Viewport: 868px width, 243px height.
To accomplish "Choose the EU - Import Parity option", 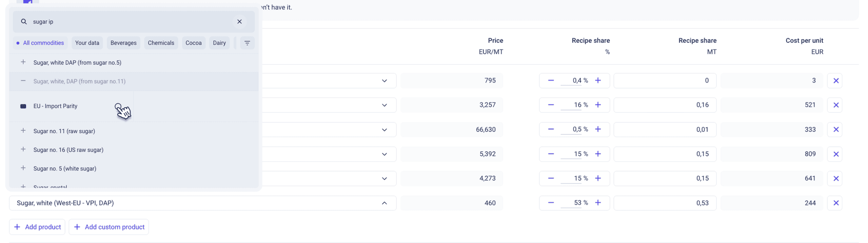I will 56,106.
